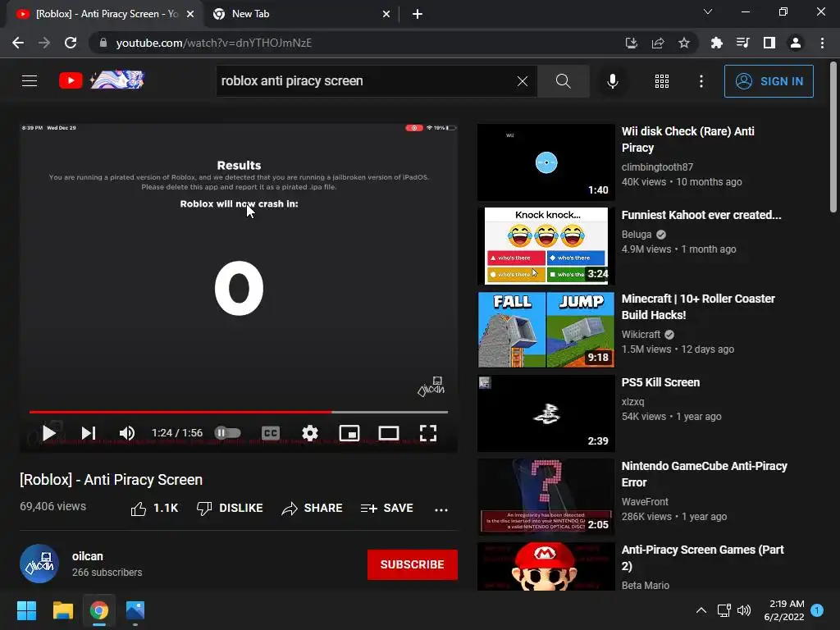Open YouTube apps grid
Image resolution: width=840 pixels, height=630 pixels.
(x=662, y=81)
